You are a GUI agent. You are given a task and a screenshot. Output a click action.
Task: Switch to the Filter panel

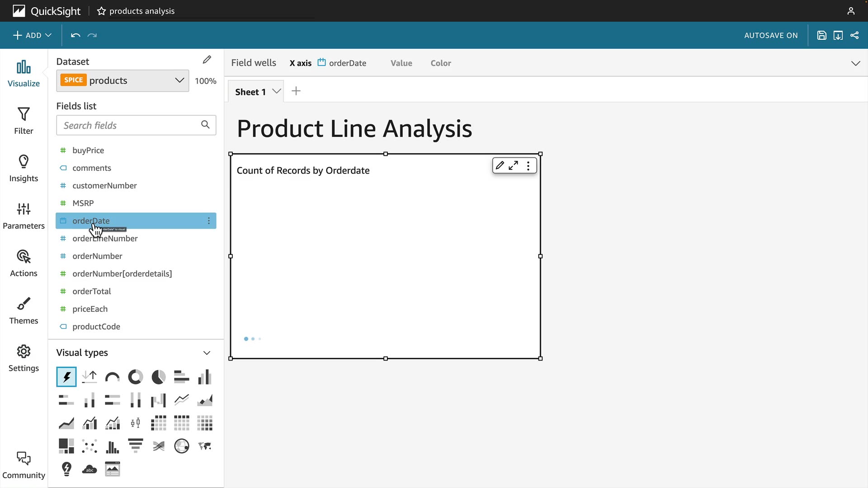[24, 121]
